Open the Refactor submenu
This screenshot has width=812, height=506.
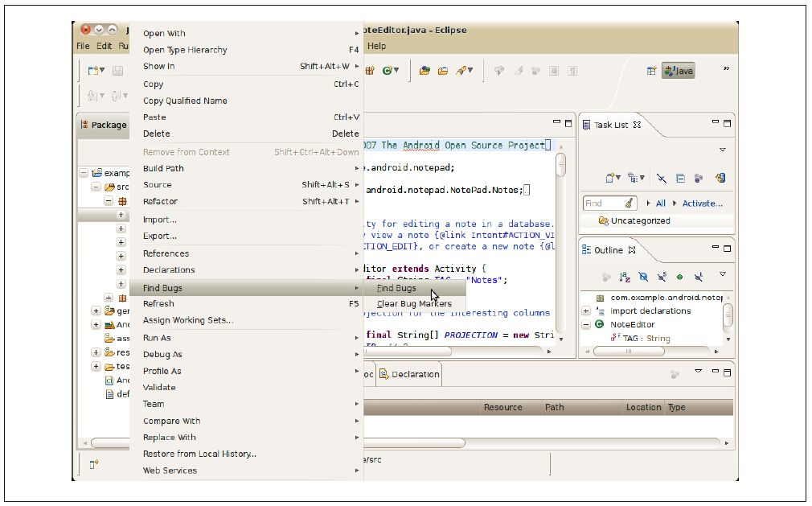coord(247,201)
